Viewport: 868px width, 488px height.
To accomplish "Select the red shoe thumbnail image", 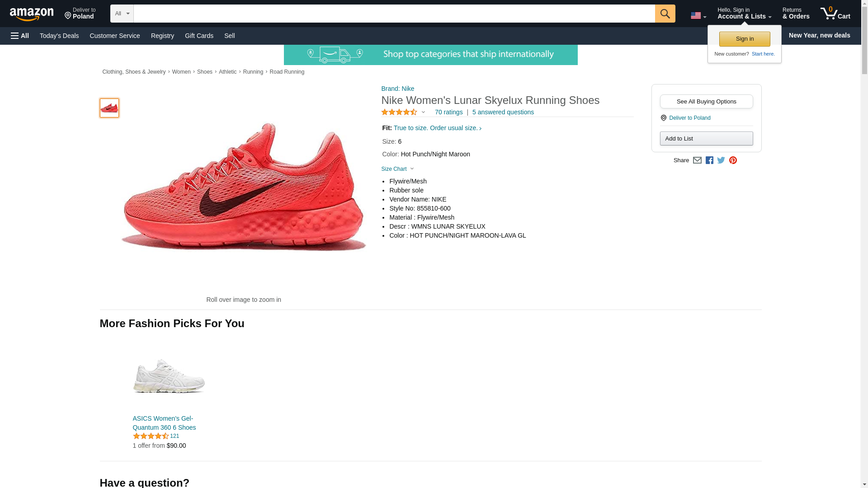I will [109, 108].
